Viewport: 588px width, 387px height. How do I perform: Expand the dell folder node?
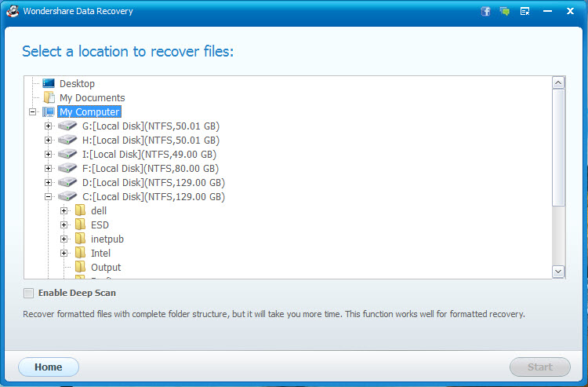(64, 210)
